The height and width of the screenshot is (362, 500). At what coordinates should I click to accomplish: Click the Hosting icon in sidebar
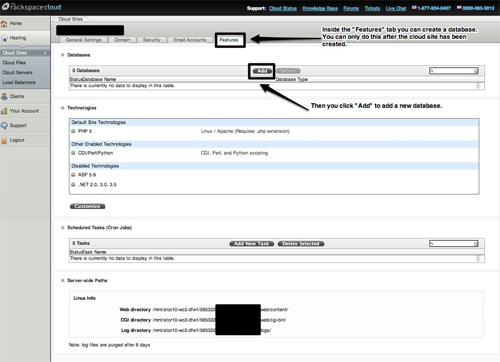(x=4, y=38)
